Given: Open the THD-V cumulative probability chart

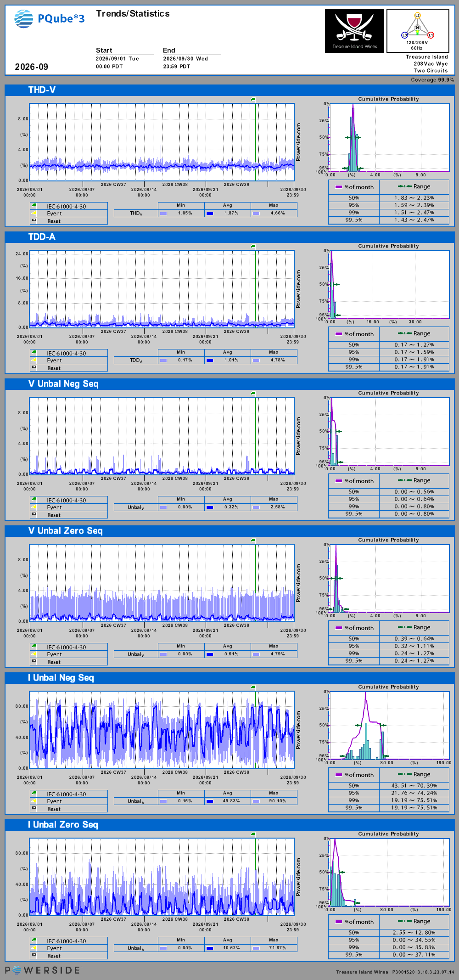Looking at the screenshot, I should [389, 138].
